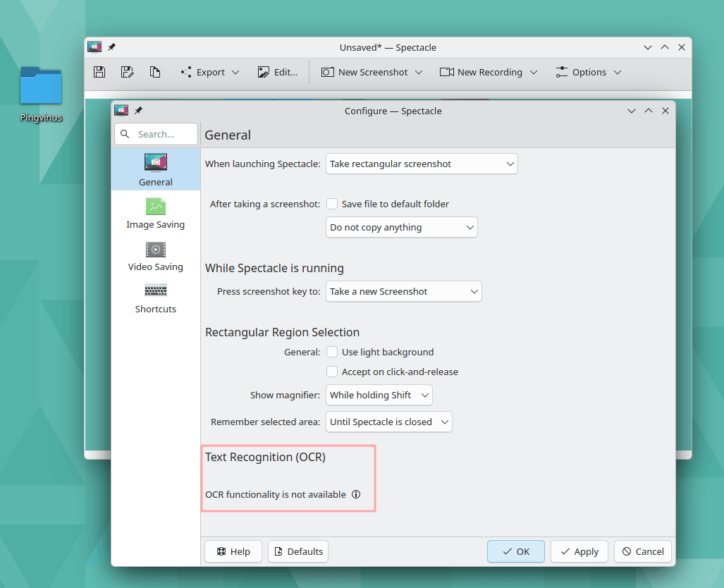Image resolution: width=724 pixels, height=588 pixels.
Task: Open the Options menu in toolbar
Action: [589, 72]
